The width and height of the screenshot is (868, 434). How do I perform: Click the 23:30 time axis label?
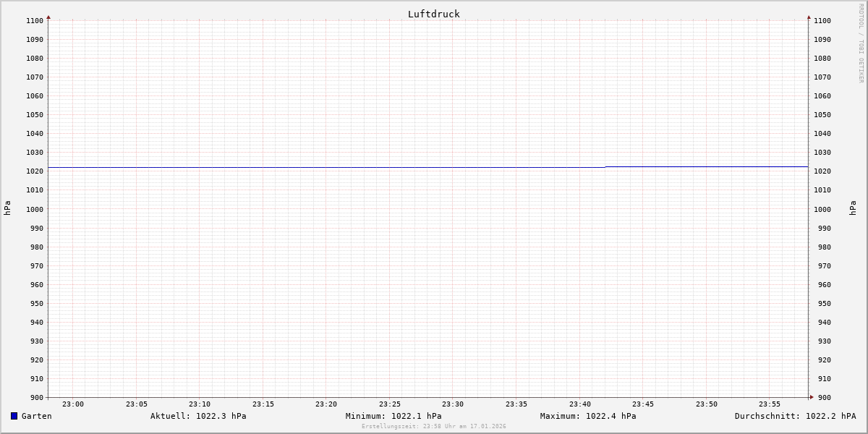tap(453, 404)
